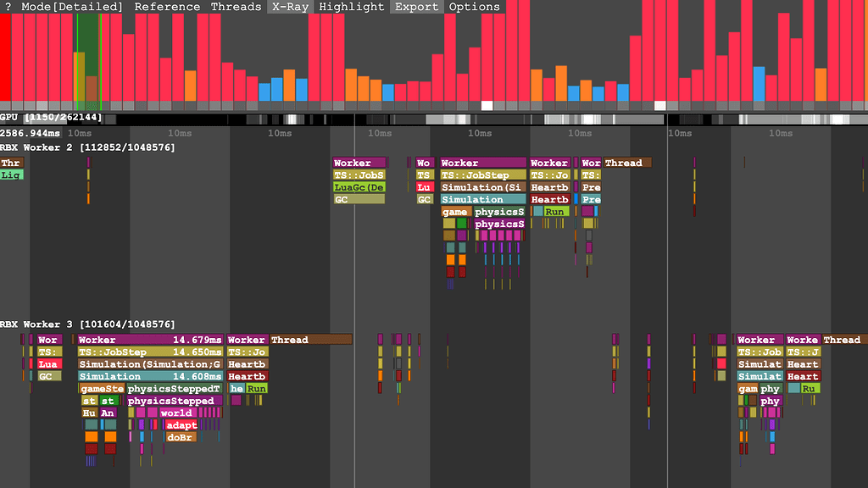Viewport: 868px width, 488px height.
Task: Open the Reference dropdown
Action: [x=168, y=7]
